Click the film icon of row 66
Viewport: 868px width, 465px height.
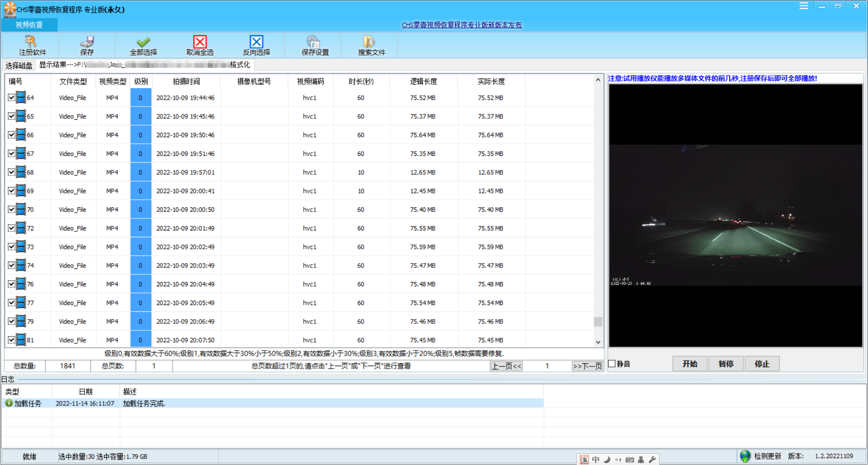(21, 135)
